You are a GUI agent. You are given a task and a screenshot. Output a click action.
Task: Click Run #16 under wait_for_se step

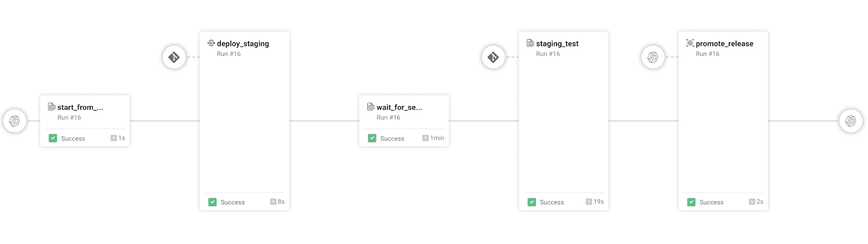tap(388, 118)
